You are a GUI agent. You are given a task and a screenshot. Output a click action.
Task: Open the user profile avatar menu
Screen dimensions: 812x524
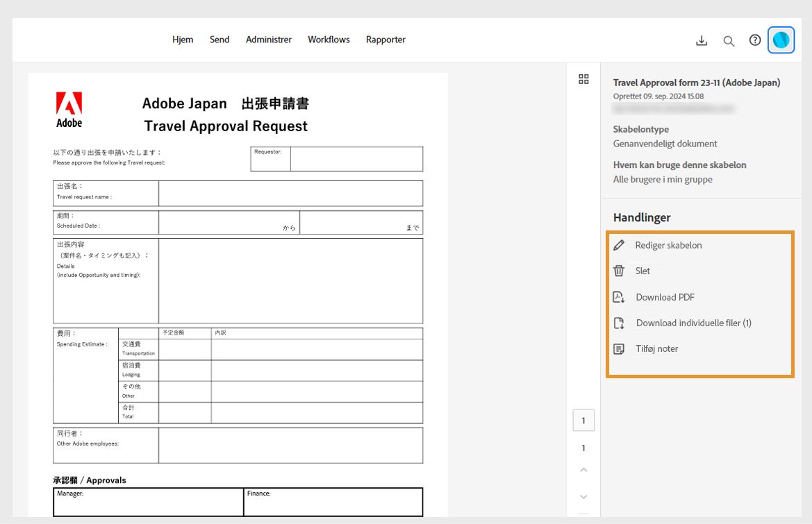point(781,40)
